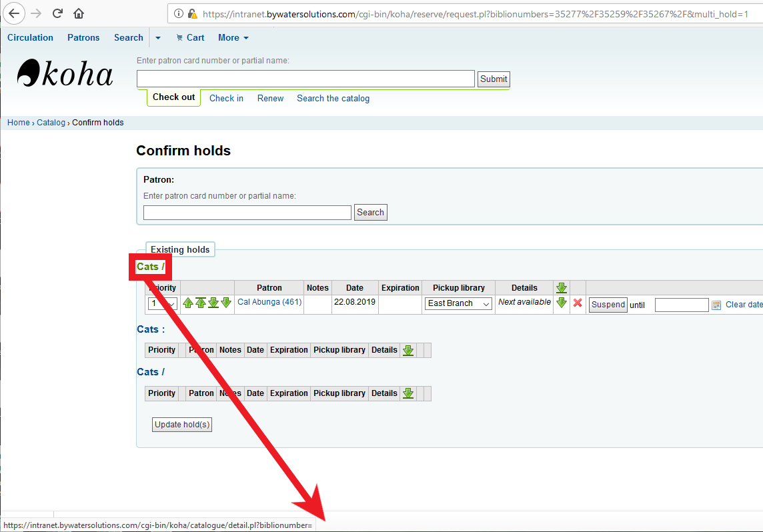
Task: Expand the arrow dropdown beside Search
Action: (x=158, y=38)
